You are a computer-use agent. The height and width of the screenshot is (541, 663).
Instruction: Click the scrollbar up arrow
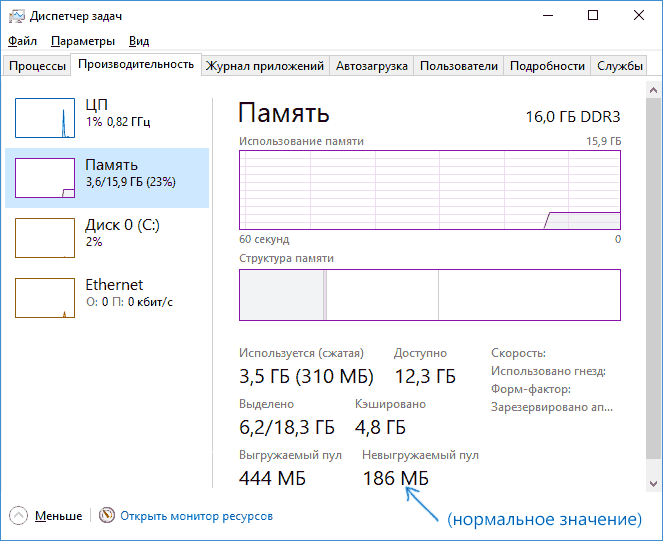[x=653, y=90]
